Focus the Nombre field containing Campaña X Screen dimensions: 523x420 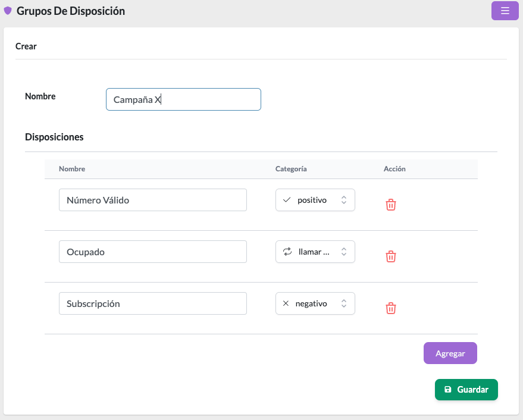[183, 99]
